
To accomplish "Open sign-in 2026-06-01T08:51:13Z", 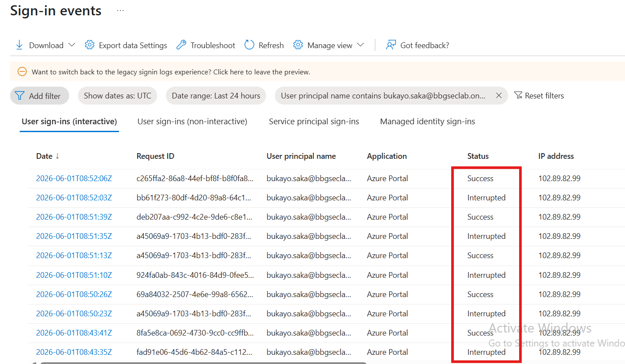I will point(74,255).
